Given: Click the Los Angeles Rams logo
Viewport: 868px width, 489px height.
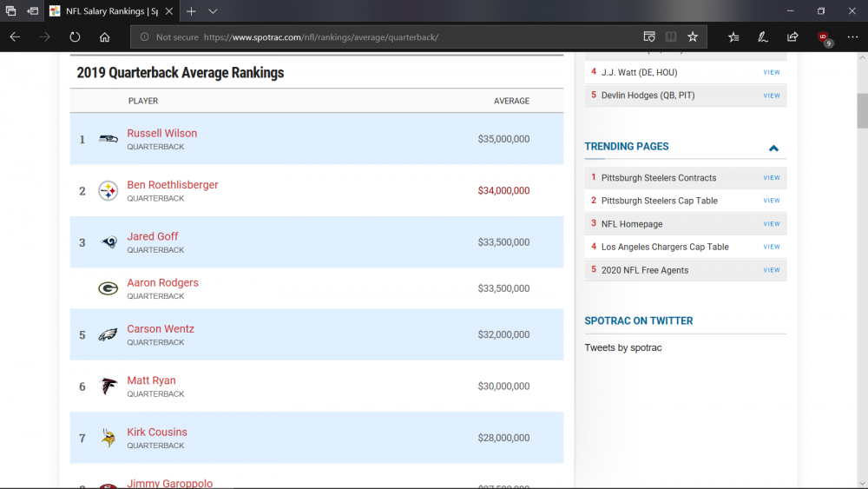Looking at the screenshot, I should pyautogui.click(x=108, y=242).
